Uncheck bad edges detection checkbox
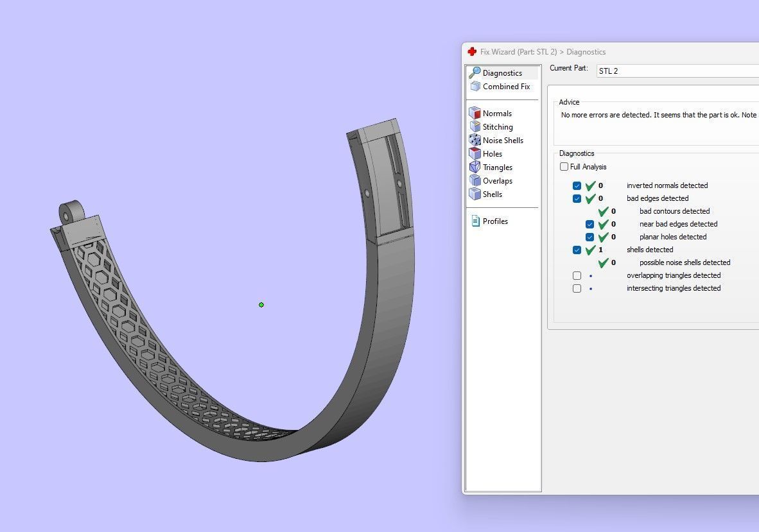 click(577, 198)
